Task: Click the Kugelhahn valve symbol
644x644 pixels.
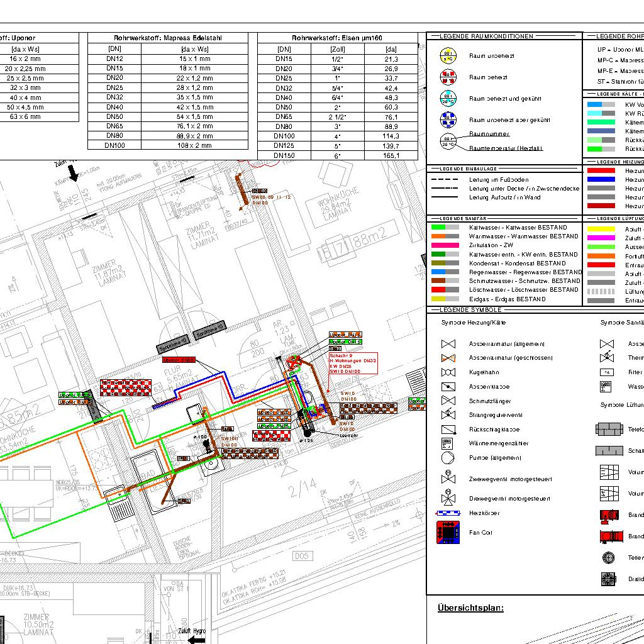Action: [448, 372]
